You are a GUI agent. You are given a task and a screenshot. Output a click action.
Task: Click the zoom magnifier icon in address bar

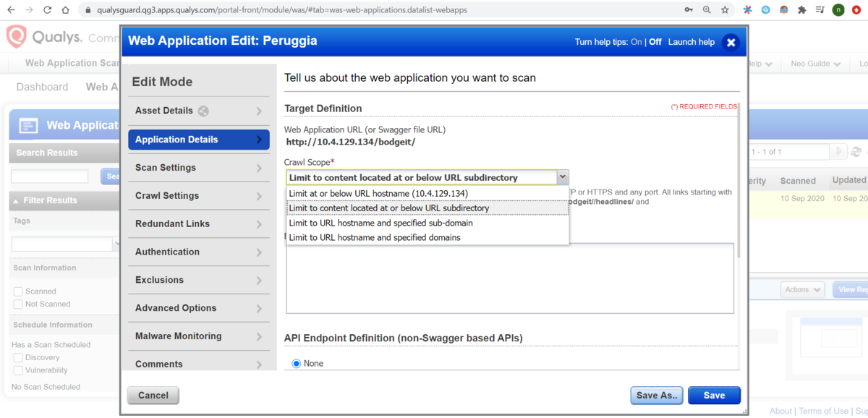coord(707,10)
